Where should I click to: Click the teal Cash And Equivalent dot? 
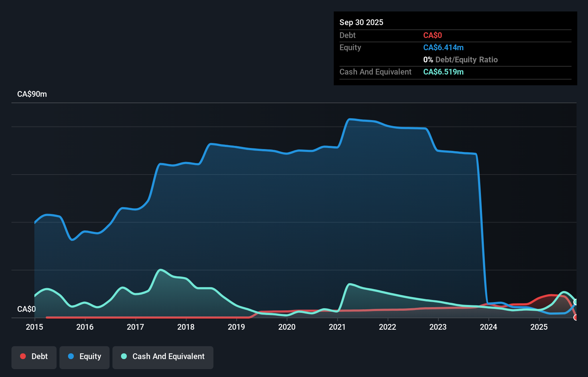pos(124,356)
